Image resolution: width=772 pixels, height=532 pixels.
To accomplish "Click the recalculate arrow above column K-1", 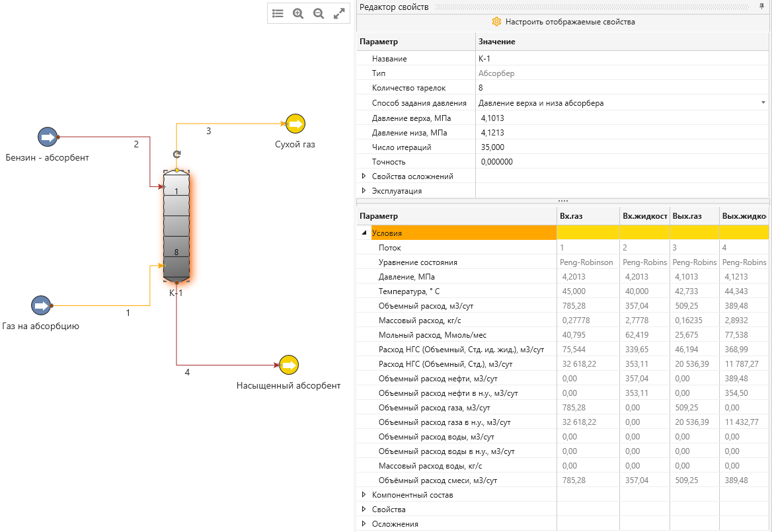I will 176,154.
